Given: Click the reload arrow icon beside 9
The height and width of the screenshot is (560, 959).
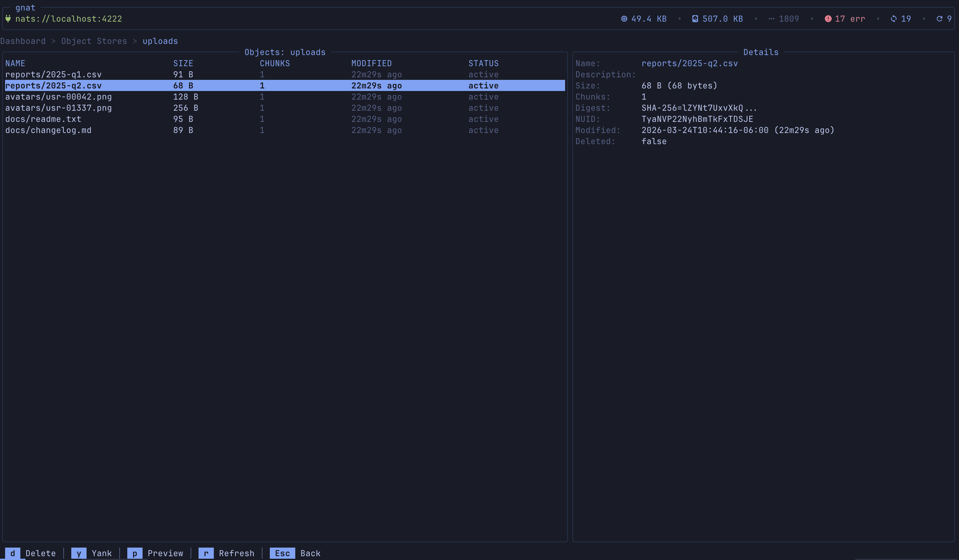Looking at the screenshot, I should tap(939, 19).
